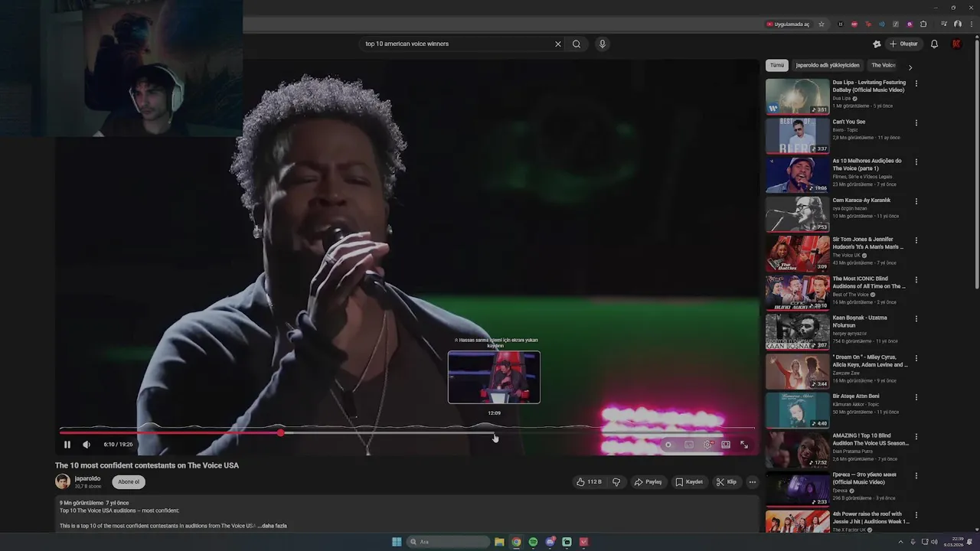Open options for 'Dream On - Miley Cyrus' video
The height and width of the screenshot is (551, 980).
pyautogui.click(x=916, y=358)
